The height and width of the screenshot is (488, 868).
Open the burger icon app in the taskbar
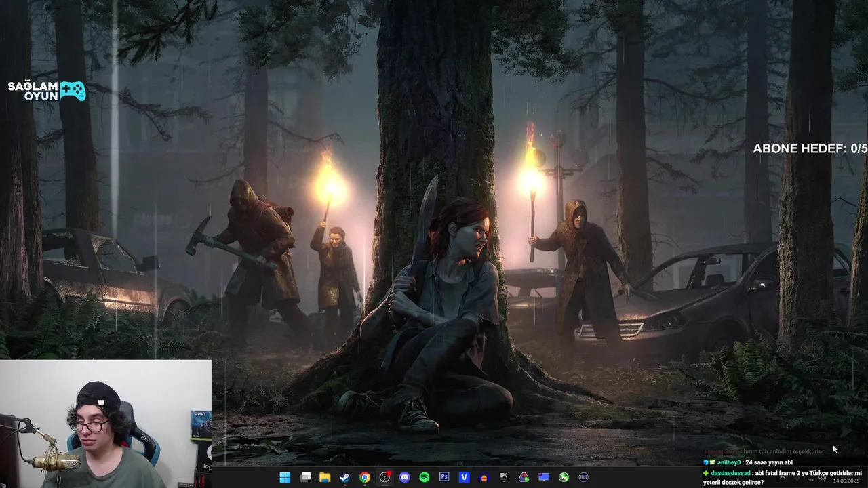tap(484, 477)
